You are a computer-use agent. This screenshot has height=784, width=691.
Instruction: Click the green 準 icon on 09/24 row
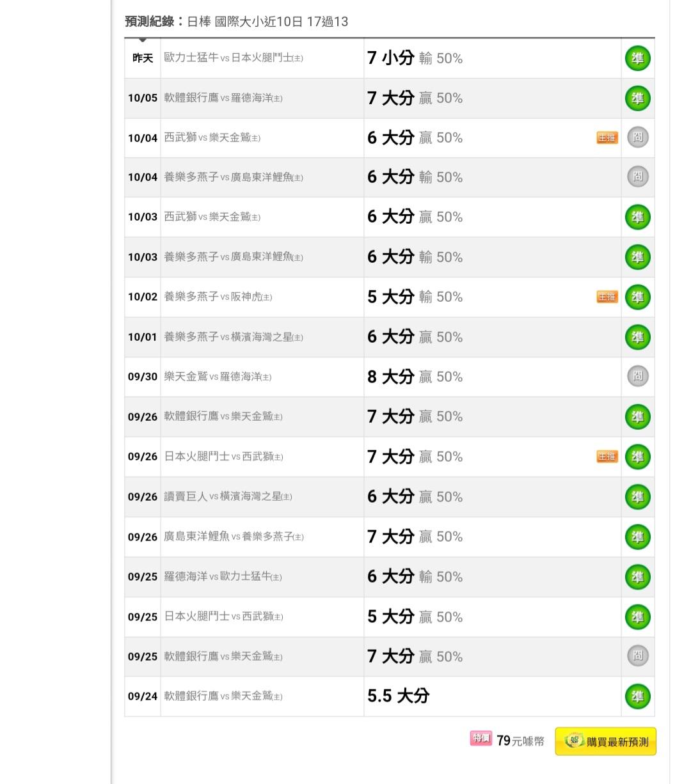[x=637, y=696]
